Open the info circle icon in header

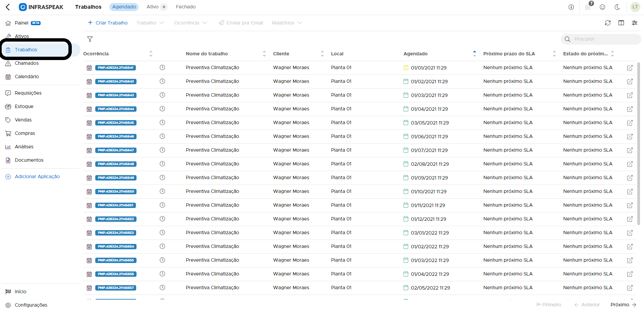click(571, 7)
